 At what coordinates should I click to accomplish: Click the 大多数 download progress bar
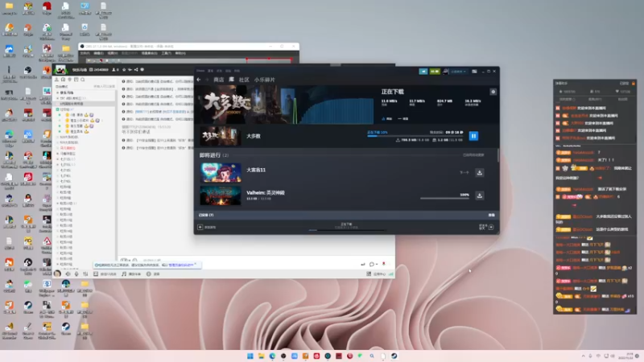coord(415,136)
